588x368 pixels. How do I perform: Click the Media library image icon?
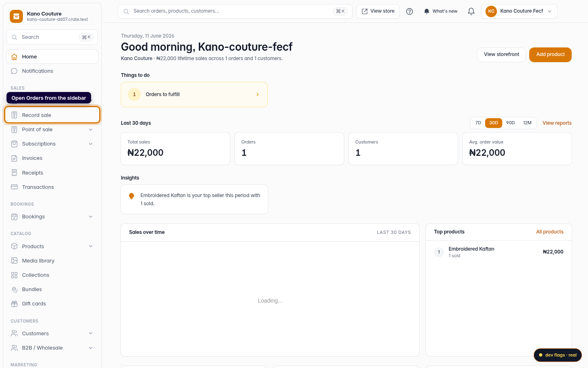click(14, 260)
